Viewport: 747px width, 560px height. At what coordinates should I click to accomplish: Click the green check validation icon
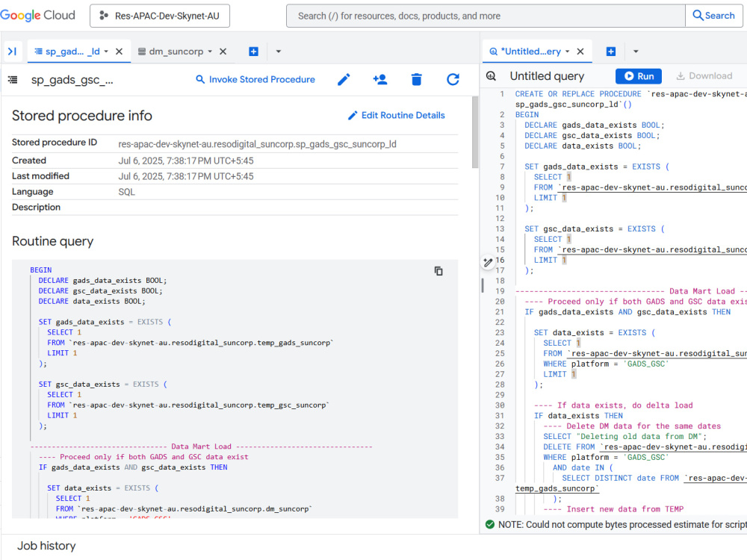pos(490,524)
